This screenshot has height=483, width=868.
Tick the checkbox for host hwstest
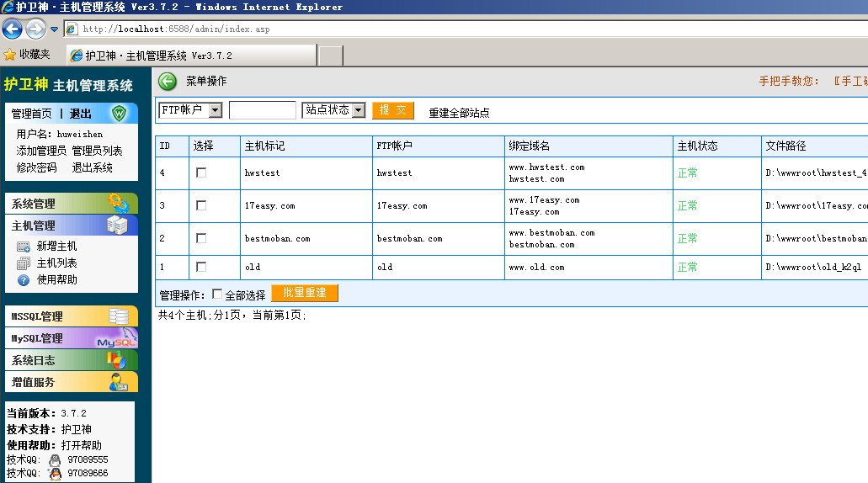(201, 172)
